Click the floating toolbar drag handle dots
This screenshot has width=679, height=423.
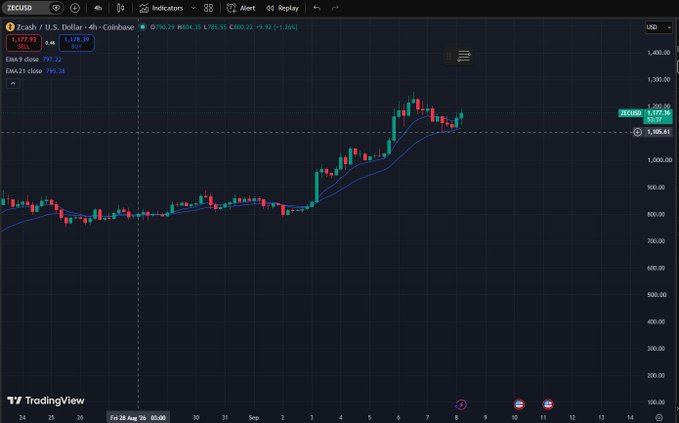click(449, 56)
